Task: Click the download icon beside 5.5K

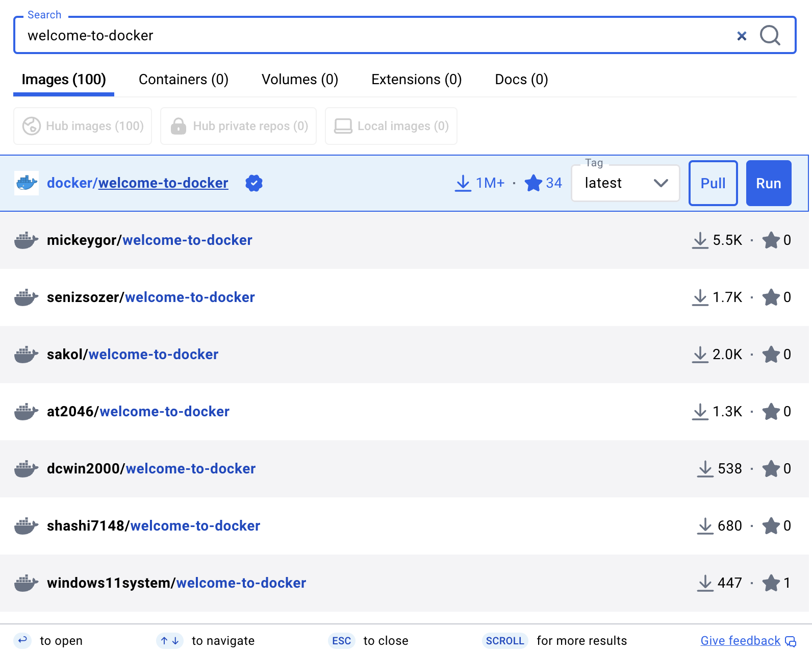Action: pyautogui.click(x=700, y=240)
